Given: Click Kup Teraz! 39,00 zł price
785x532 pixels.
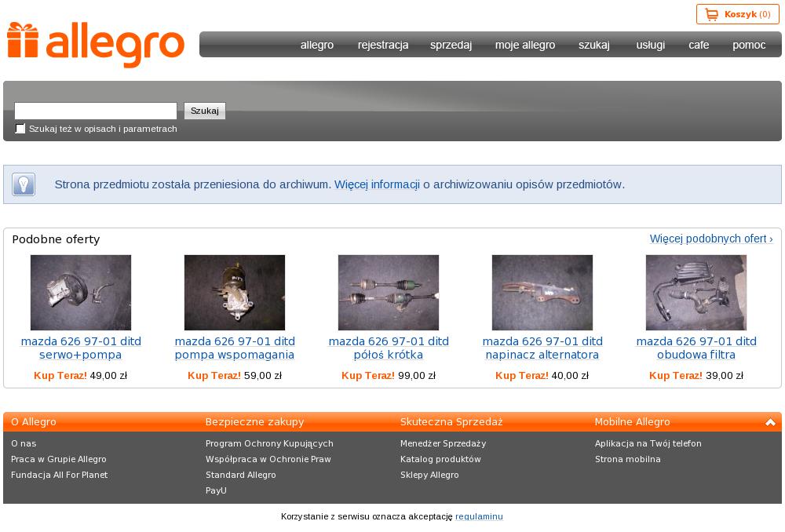Looking at the screenshot, I should 696,375.
